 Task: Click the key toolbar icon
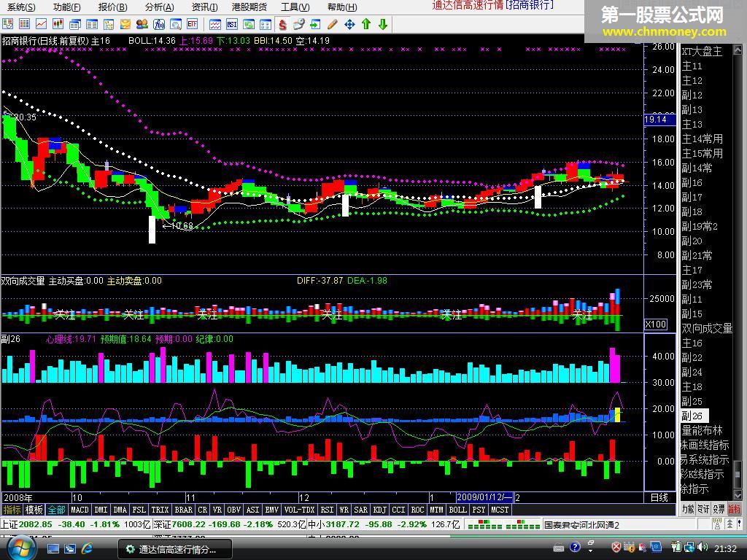pyautogui.click(x=298, y=24)
